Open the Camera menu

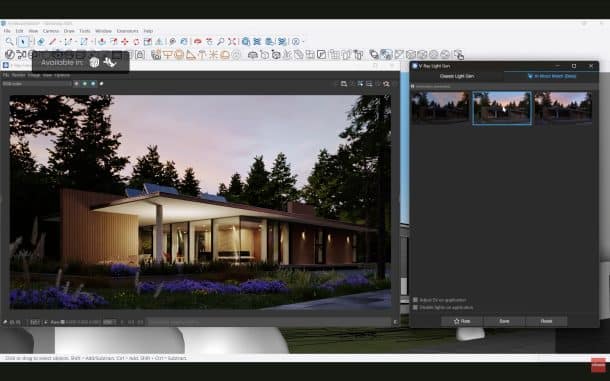pyautogui.click(x=51, y=31)
